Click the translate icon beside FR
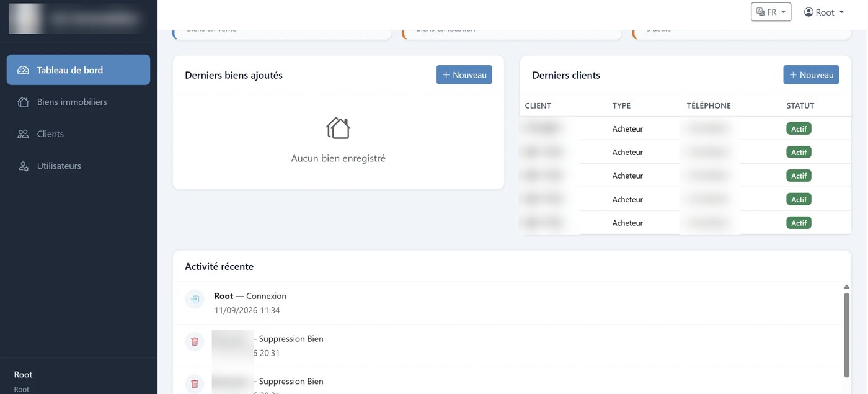Viewport: 868px width, 394px height. click(761, 12)
